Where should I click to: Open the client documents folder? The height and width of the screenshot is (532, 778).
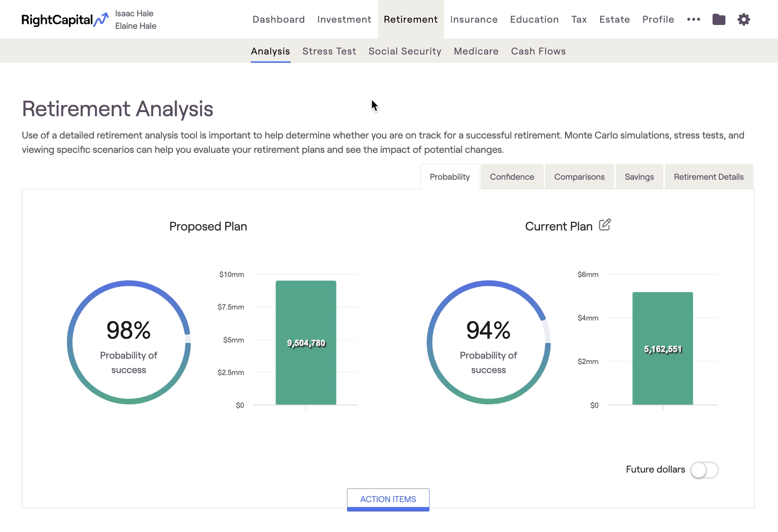pos(719,19)
